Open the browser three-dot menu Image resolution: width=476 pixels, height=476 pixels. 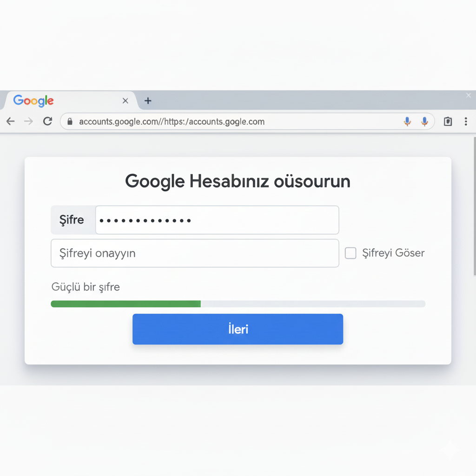tap(466, 122)
